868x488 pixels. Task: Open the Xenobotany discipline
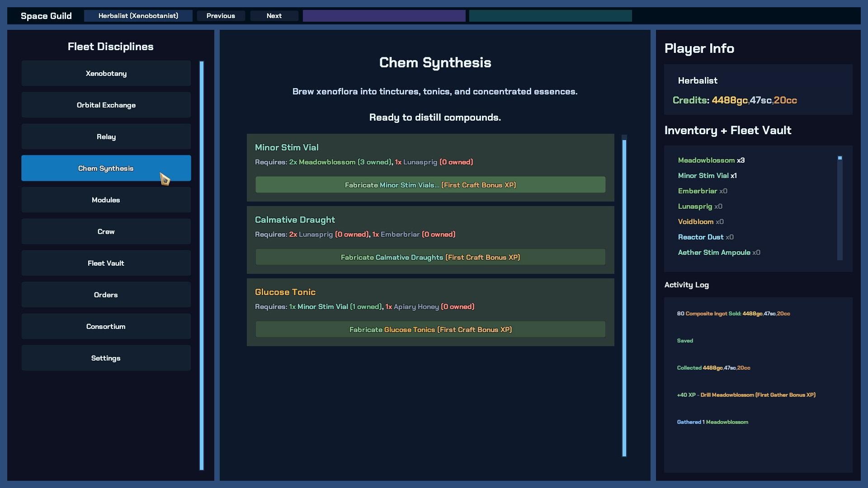[106, 73]
